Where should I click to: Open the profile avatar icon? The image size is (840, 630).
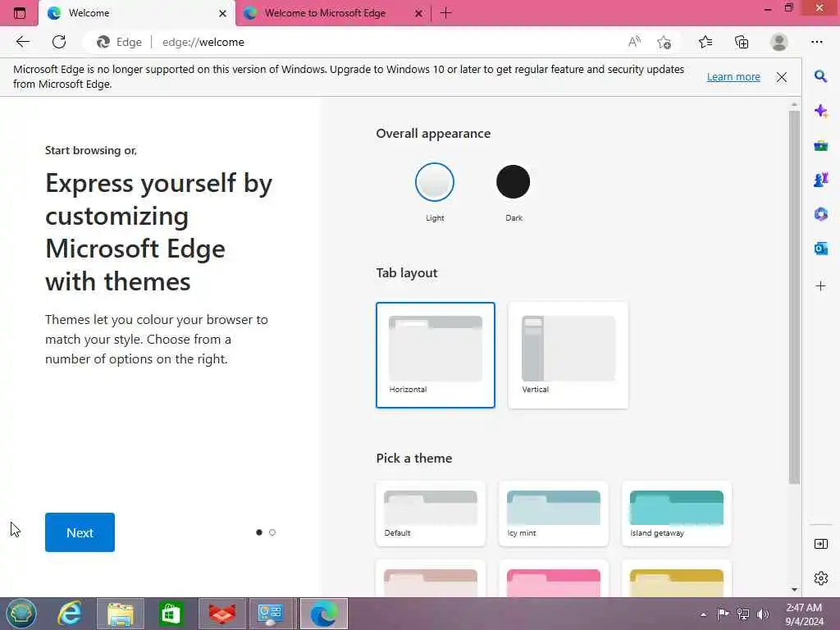click(x=779, y=42)
